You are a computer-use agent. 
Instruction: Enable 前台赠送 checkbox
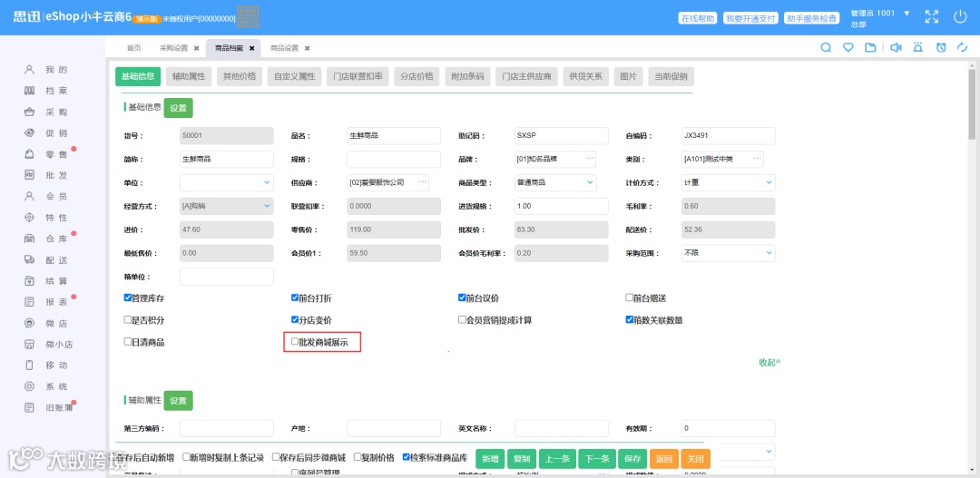tap(630, 298)
